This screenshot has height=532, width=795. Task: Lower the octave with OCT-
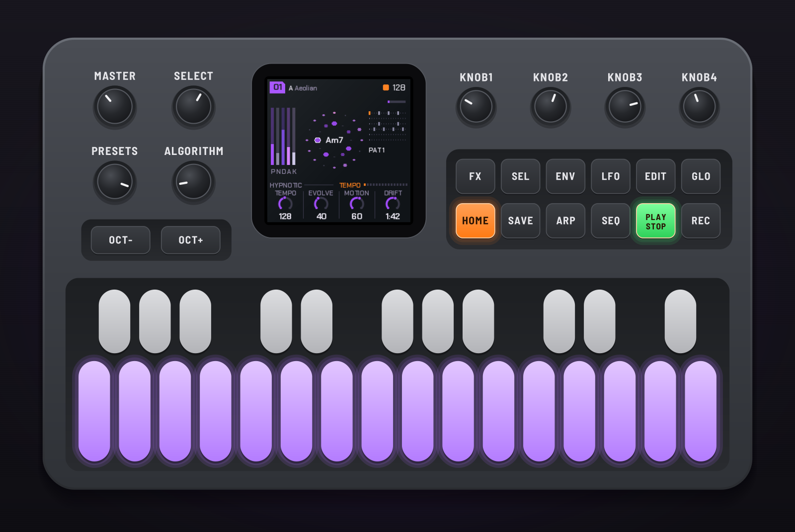coord(121,240)
